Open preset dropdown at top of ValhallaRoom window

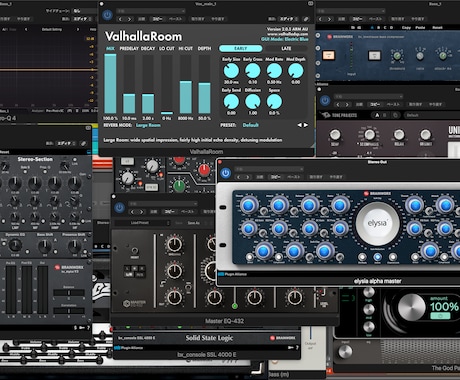[x=151, y=11]
